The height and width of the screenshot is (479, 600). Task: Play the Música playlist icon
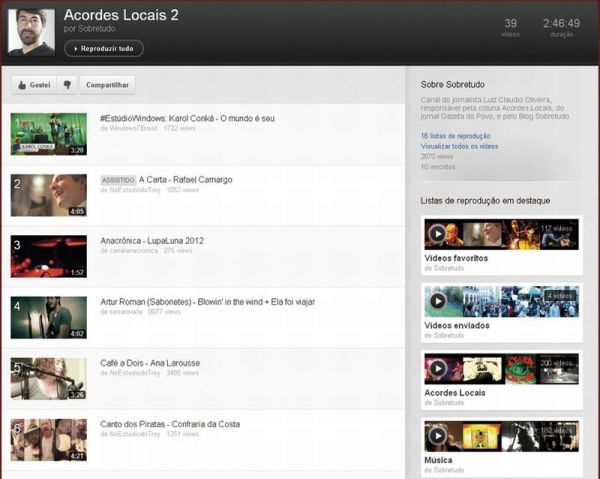[437, 436]
